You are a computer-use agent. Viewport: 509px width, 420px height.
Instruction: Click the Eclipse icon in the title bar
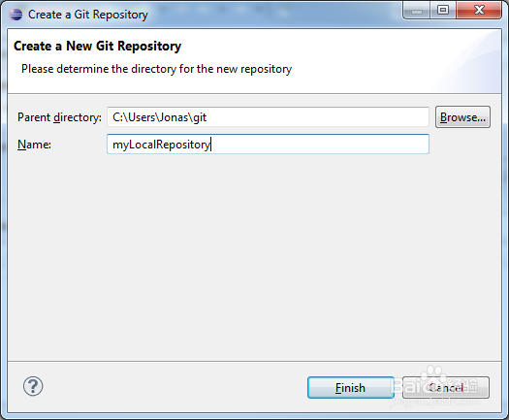(16, 15)
